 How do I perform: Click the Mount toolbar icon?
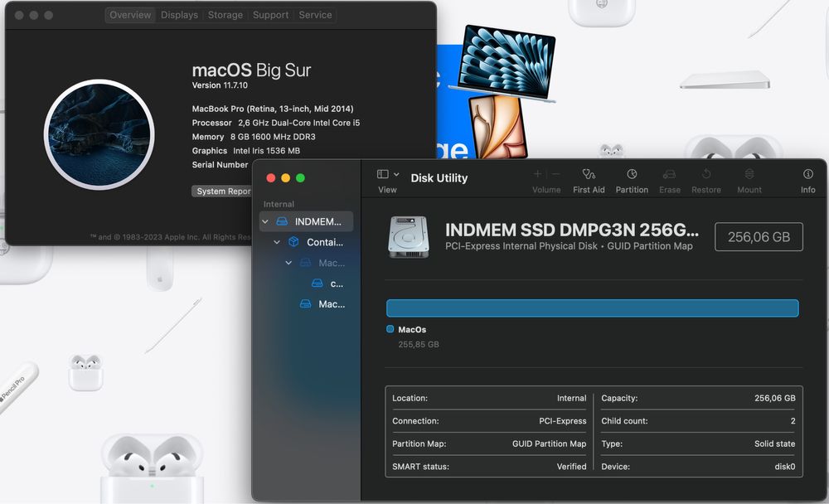pos(749,174)
